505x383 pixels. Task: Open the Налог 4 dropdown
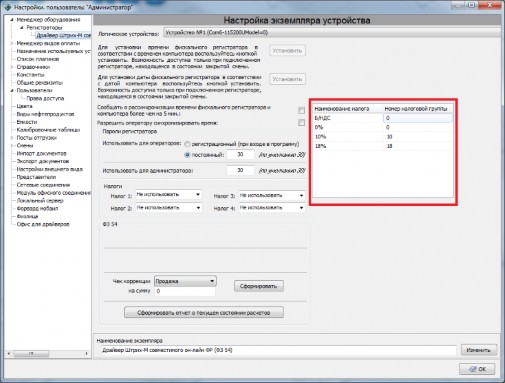(272, 208)
